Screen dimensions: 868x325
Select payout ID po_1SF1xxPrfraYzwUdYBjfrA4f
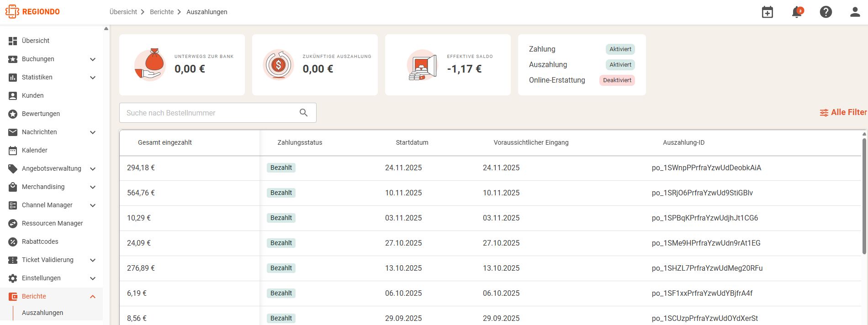click(702, 294)
